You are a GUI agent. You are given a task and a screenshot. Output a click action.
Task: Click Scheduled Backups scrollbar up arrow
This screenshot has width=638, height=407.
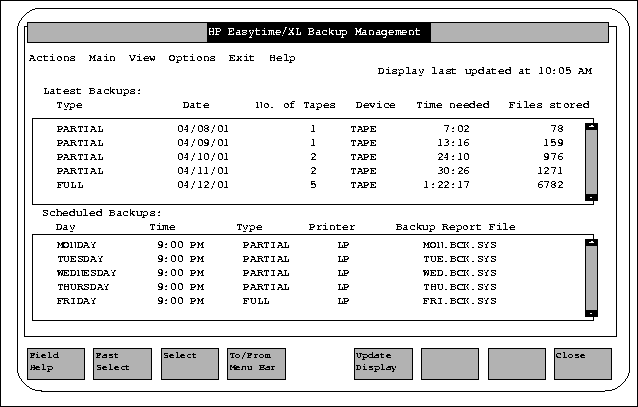[x=591, y=243]
